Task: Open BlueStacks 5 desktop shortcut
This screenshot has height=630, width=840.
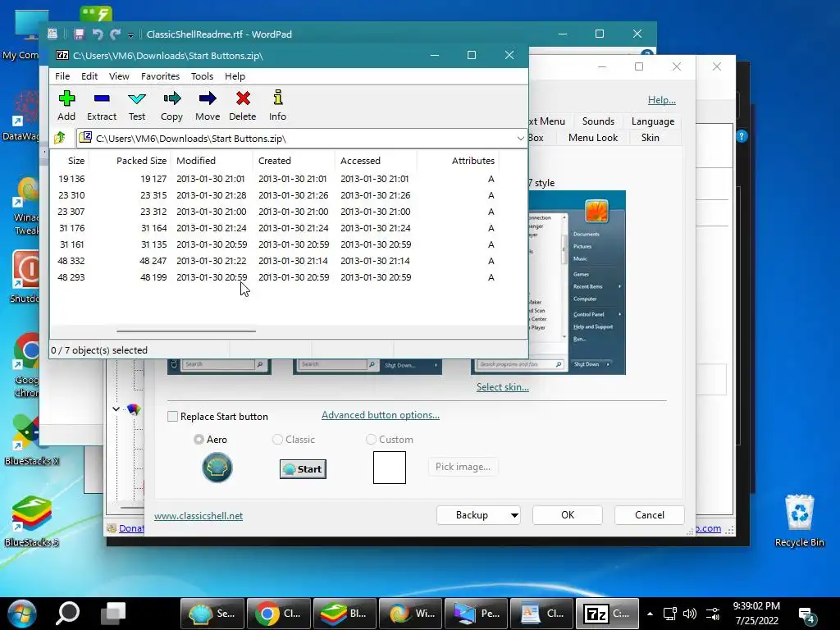Action: pos(32,521)
